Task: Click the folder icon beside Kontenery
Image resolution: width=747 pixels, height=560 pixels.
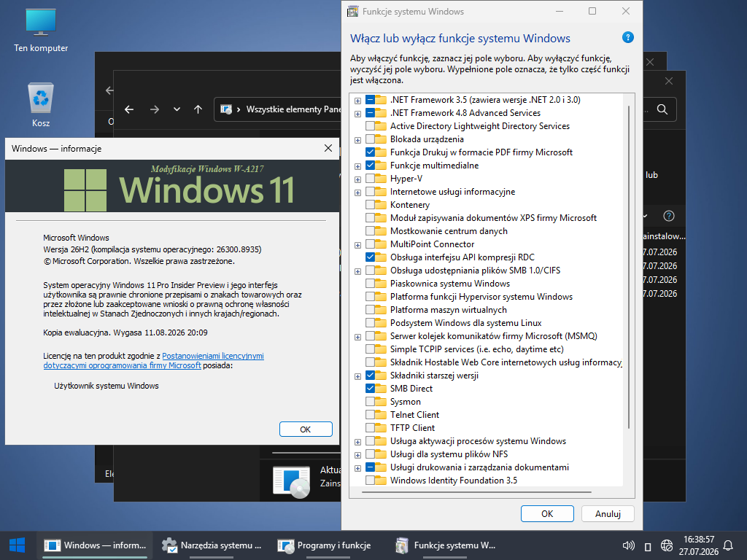Action: point(381,205)
